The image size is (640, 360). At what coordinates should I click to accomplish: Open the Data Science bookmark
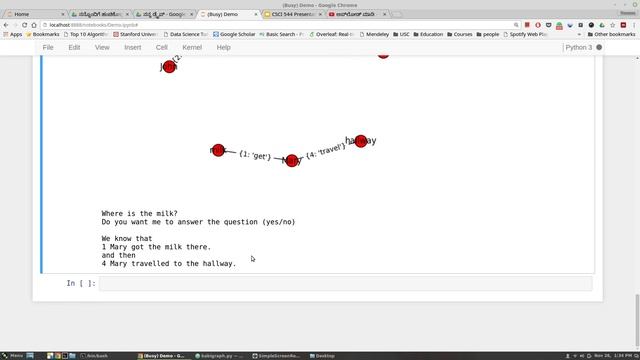pos(186,34)
